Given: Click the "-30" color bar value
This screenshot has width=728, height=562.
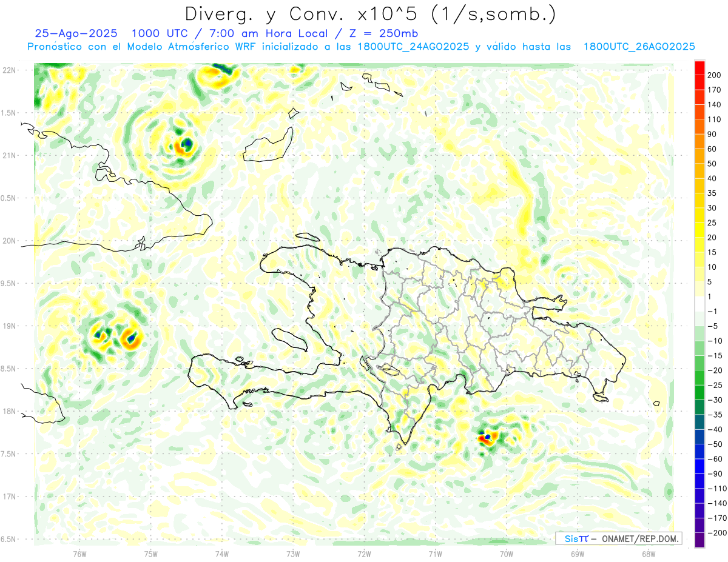Looking at the screenshot, I should click(715, 400).
